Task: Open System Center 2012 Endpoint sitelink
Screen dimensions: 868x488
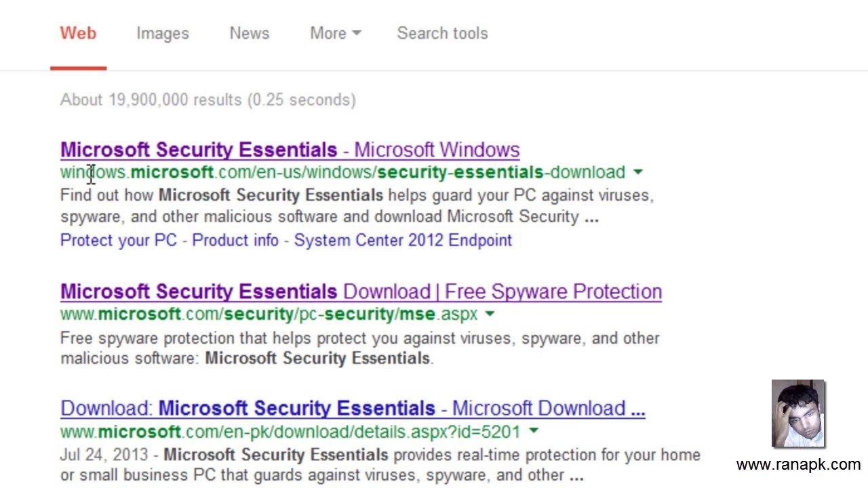Action: [403, 240]
